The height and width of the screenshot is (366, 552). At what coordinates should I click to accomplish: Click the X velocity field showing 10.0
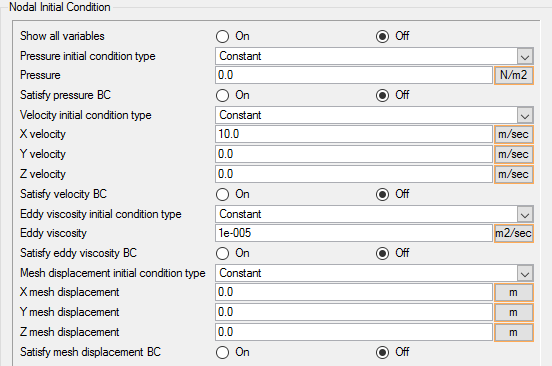tap(354, 134)
